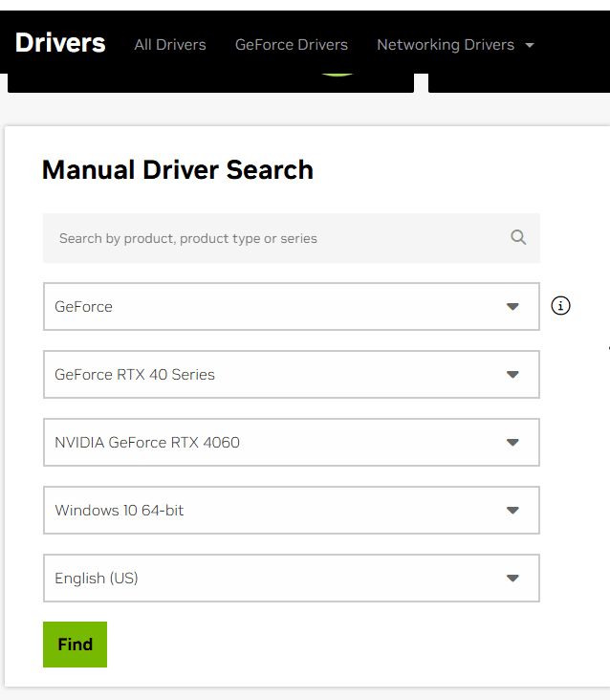Click the Manual Driver Search heading
Screen dimensions: 610x700
(x=178, y=170)
